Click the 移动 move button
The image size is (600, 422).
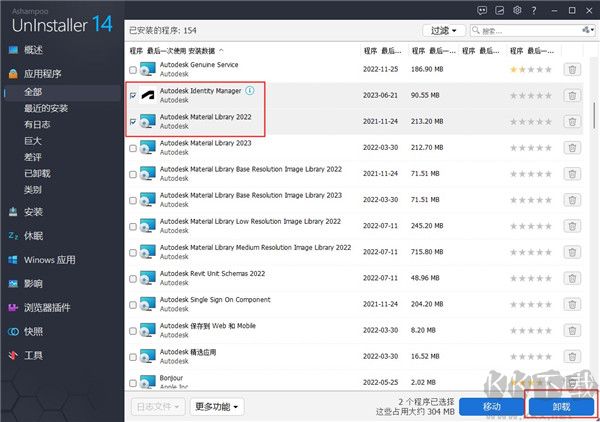pos(492,407)
